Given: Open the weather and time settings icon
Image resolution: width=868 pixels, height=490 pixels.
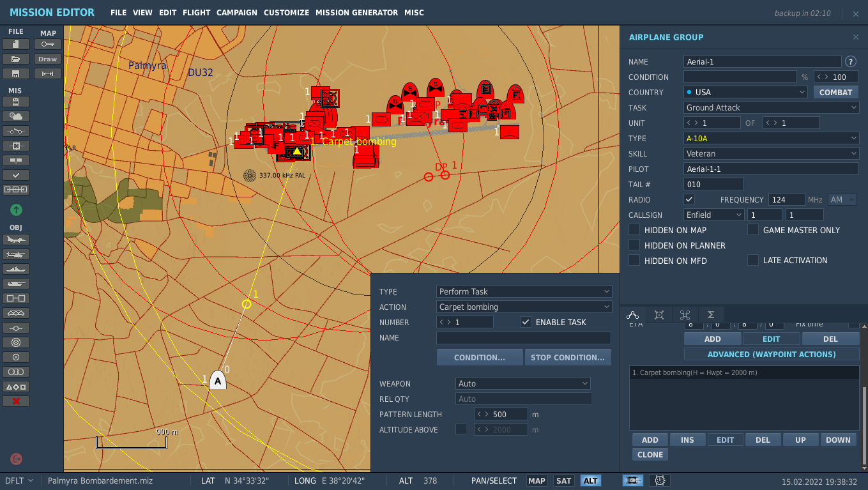Looking at the screenshot, I should 16,116.
